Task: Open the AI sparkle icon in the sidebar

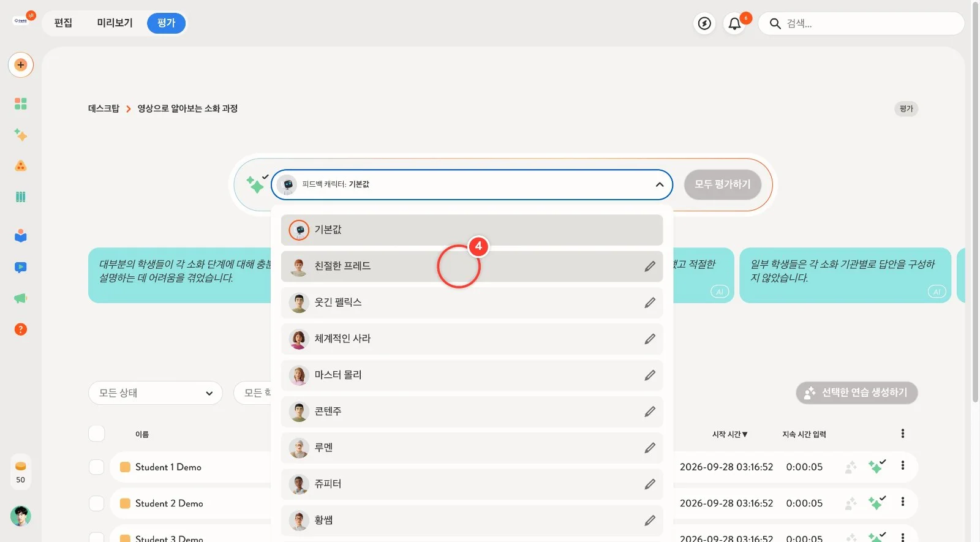Action: [x=21, y=135]
